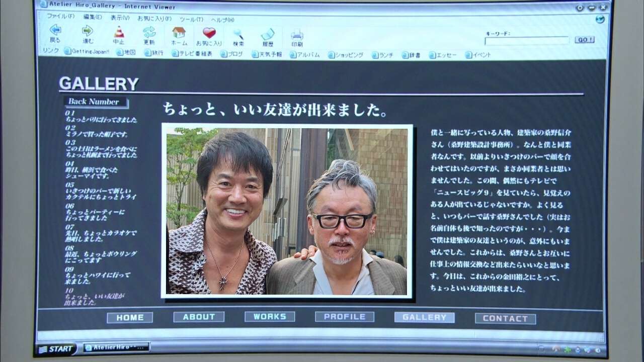
Task: Open Favorites (お気に入り) heart icon
Action: click(x=209, y=33)
